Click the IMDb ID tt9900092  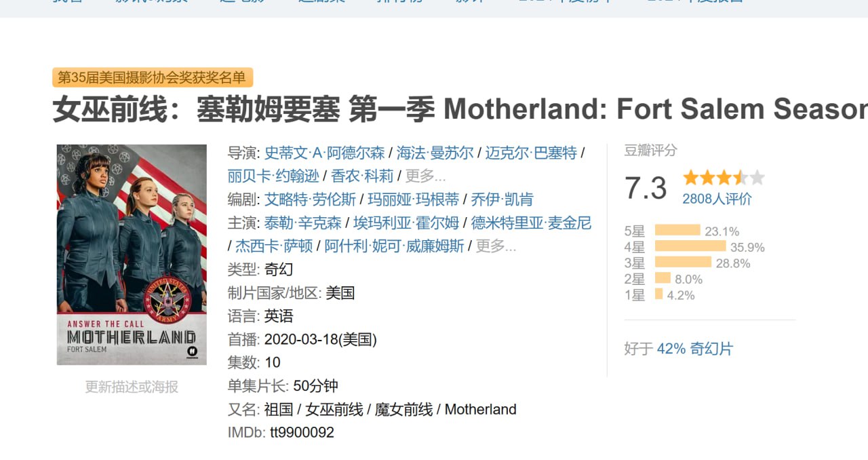tap(302, 432)
